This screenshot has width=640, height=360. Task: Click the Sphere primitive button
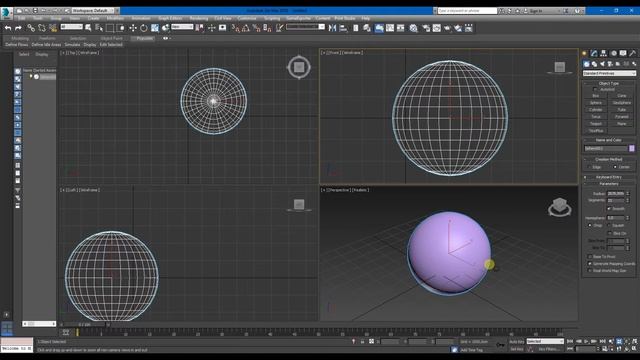tap(596, 102)
